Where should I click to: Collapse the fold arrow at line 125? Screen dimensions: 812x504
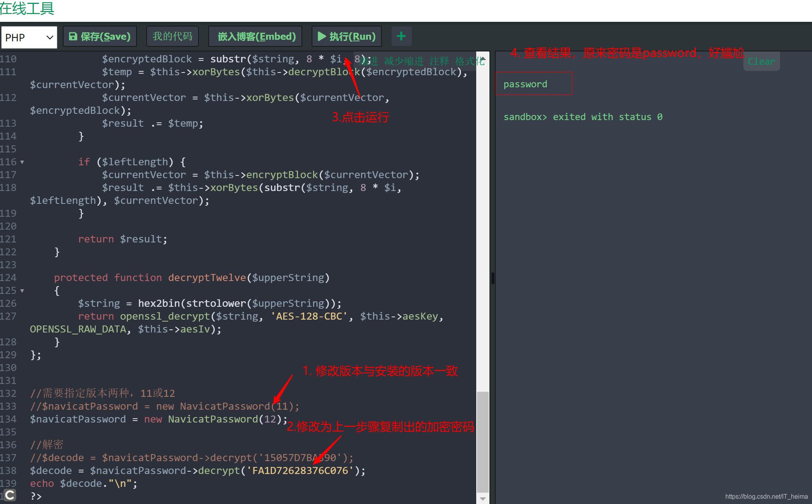(x=22, y=291)
